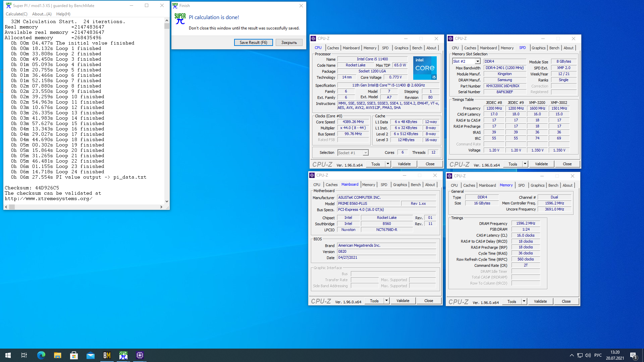Click the Super PI horizontal scrollbar right arrow

click(x=161, y=207)
